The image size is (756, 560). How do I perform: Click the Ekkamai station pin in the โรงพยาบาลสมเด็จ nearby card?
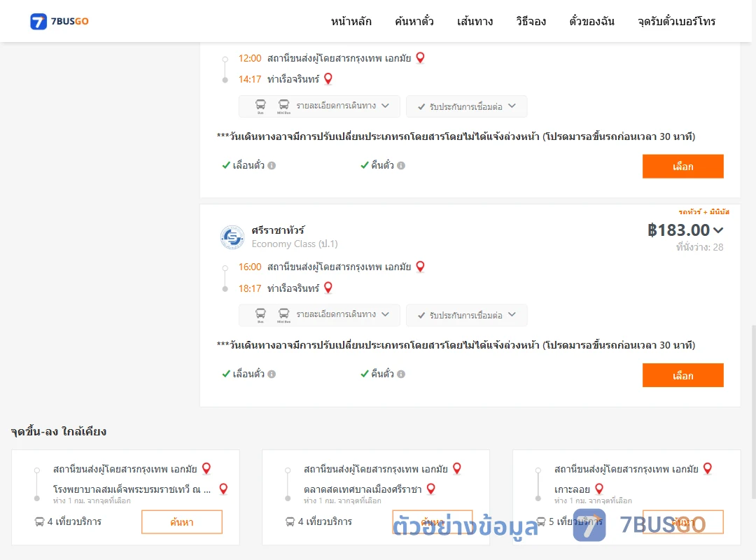coord(206,468)
